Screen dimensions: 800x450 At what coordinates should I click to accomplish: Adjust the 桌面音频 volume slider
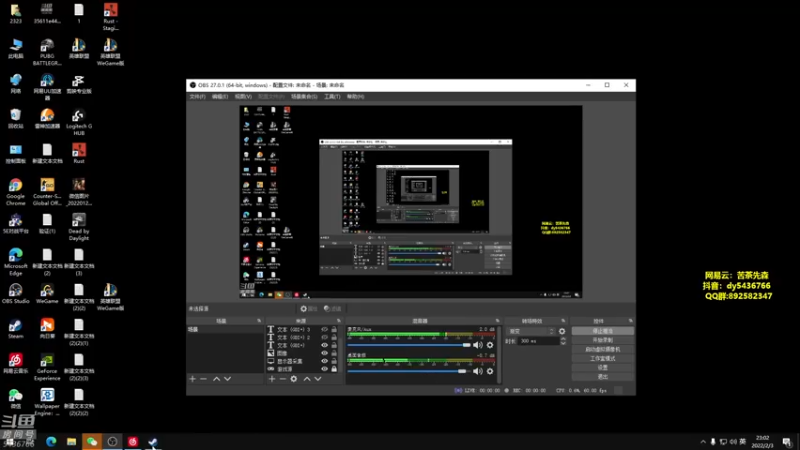(409, 371)
